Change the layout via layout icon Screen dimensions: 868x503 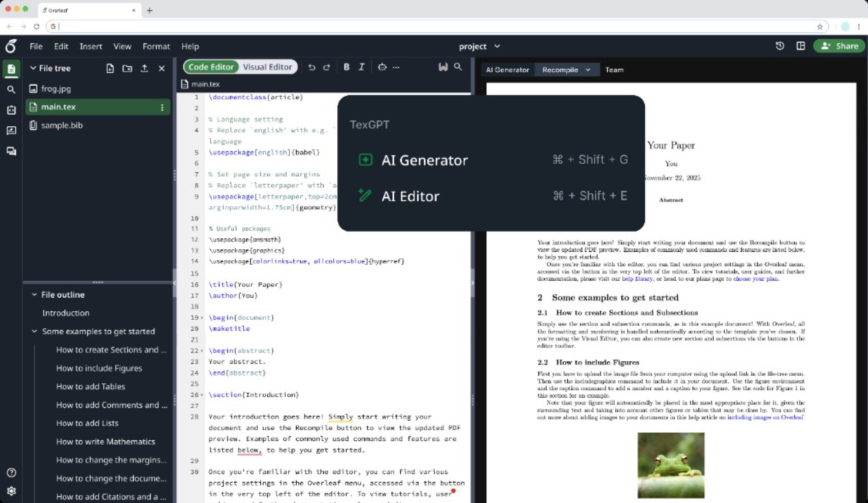tap(801, 46)
